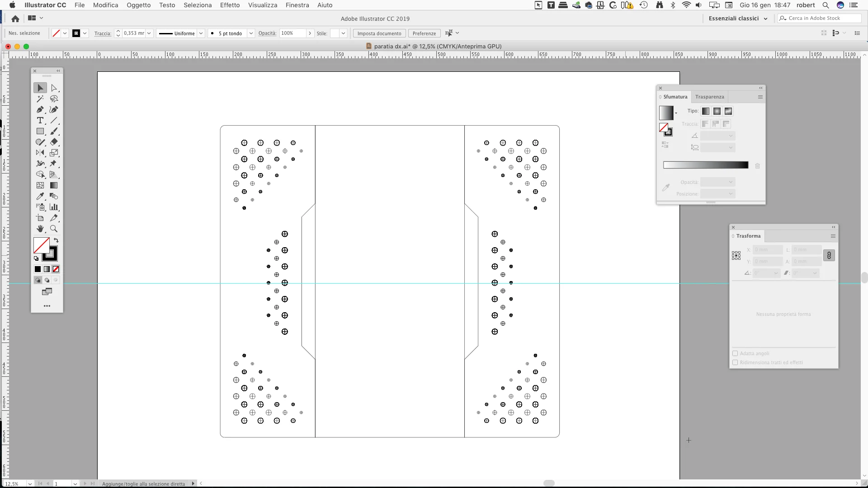Select the Zoom tool

point(54,229)
